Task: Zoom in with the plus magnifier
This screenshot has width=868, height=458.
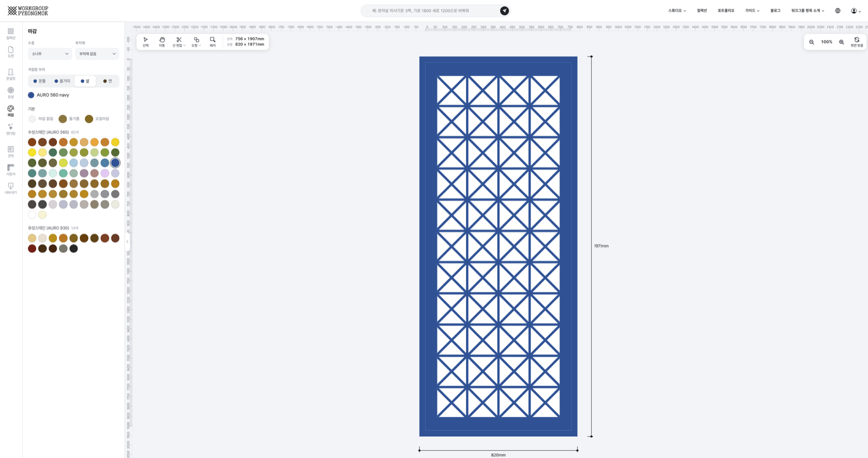Action: [842, 42]
